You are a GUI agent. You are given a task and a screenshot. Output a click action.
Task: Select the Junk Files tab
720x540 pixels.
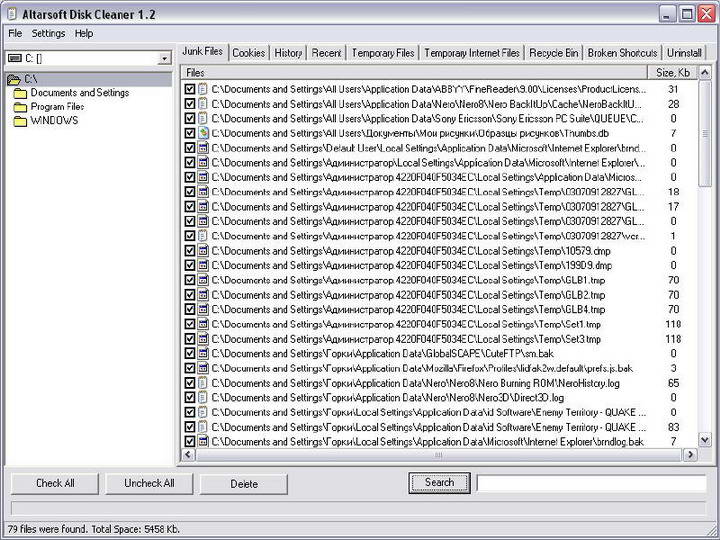coord(202,51)
